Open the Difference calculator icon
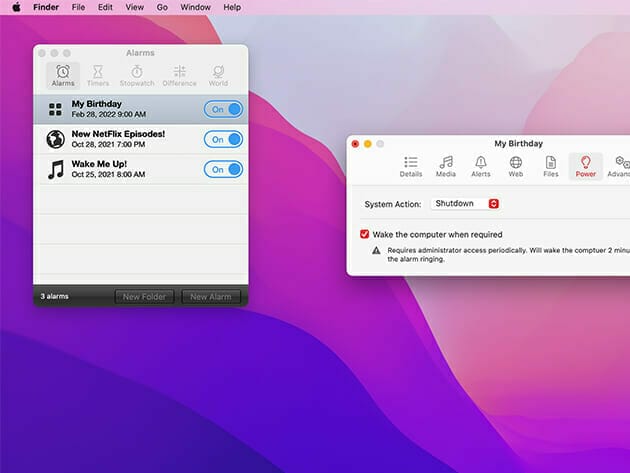Screen dimensions: 630x473 (x=179, y=75)
